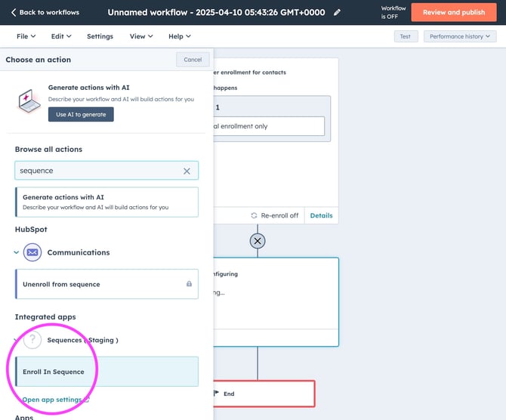This screenshot has width=506, height=420.
Task: Click the laptop AI illustration
Action: [29, 100]
